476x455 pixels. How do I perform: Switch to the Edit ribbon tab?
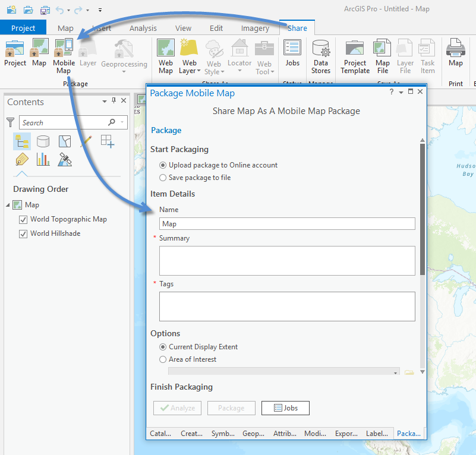tap(216, 29)
